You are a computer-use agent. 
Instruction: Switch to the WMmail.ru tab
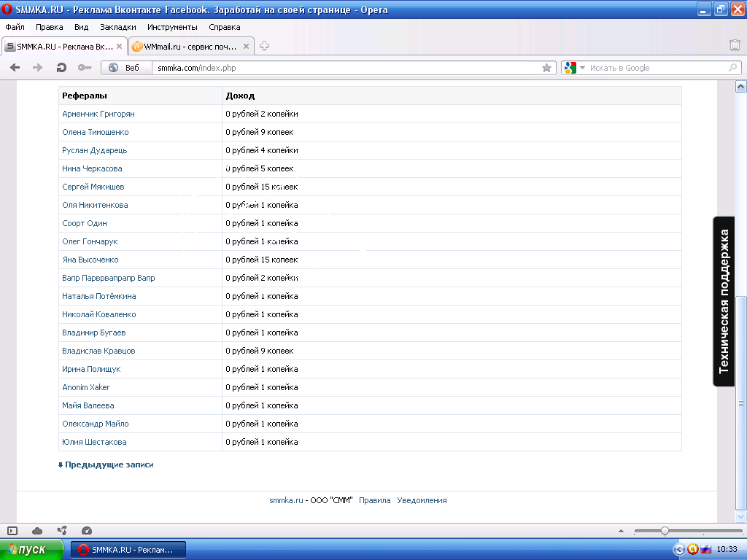coord(190,47)
